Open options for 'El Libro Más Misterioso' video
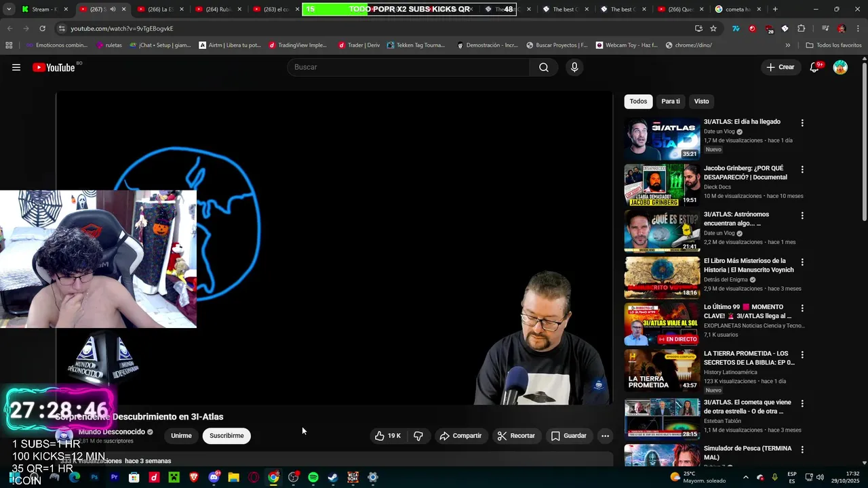Image resolution: width=868 pixels, height=488 pixels. 802,262
